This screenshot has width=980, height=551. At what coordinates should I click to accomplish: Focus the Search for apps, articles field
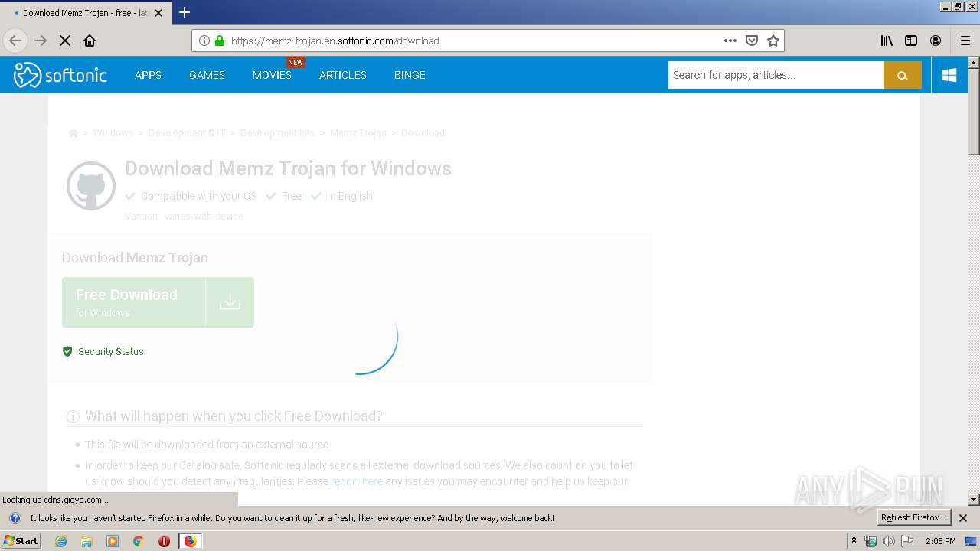[776, 75]
